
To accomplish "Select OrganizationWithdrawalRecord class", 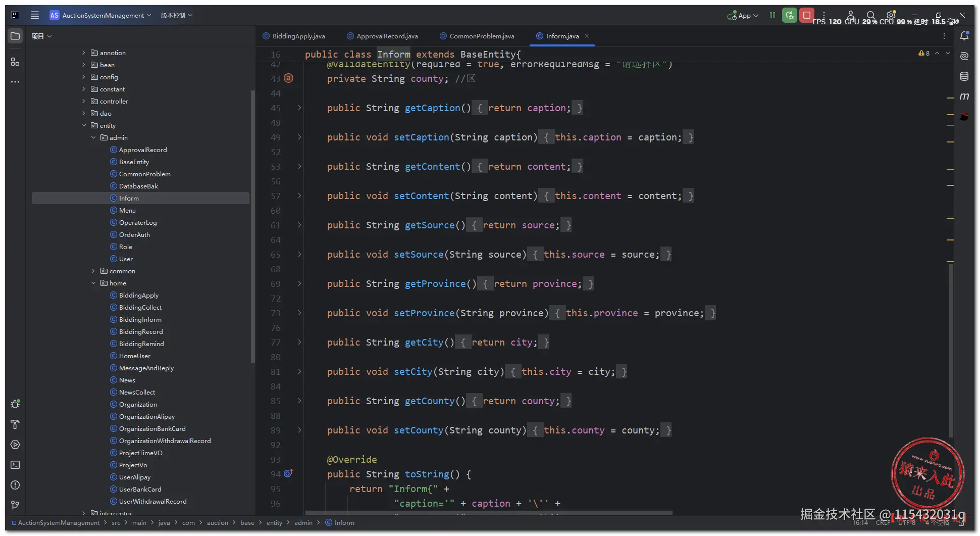I will pyautogui.click(x=165, y=441).
